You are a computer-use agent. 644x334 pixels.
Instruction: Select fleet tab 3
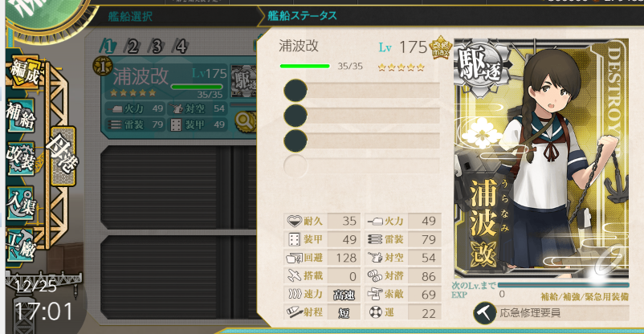pos(156,47)
